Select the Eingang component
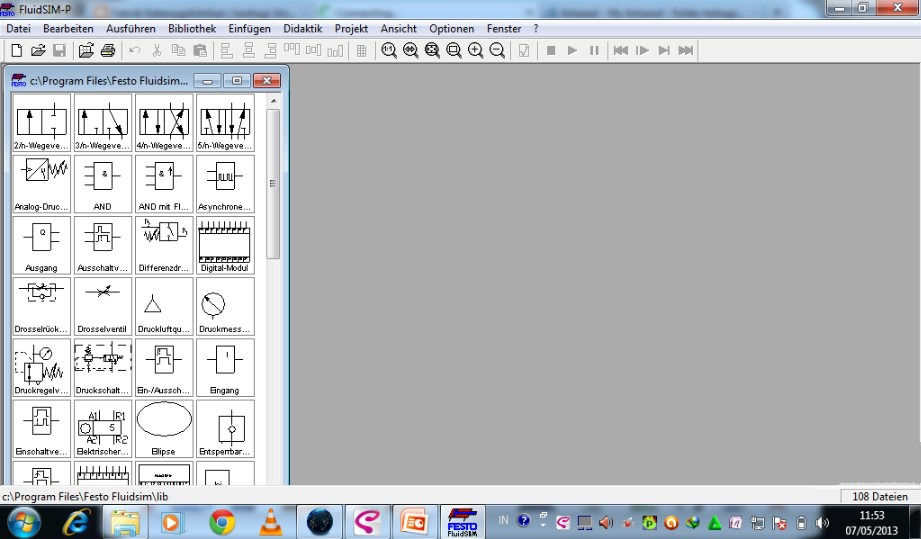921x539 pixels. click(225, 367)
